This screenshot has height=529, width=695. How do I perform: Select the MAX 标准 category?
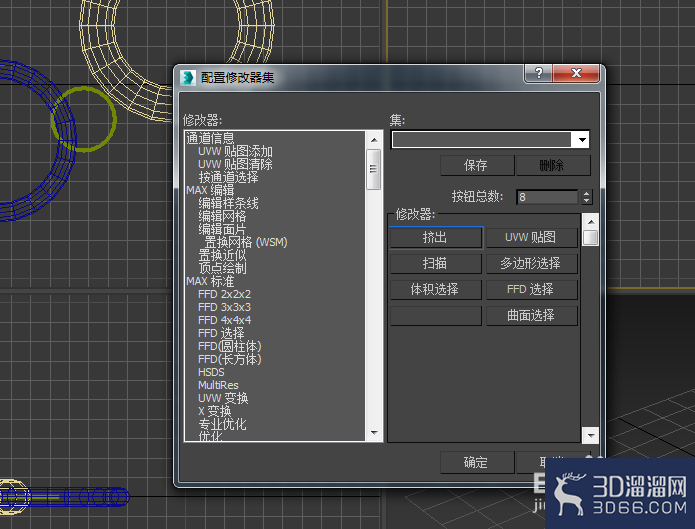pos(210,281)
